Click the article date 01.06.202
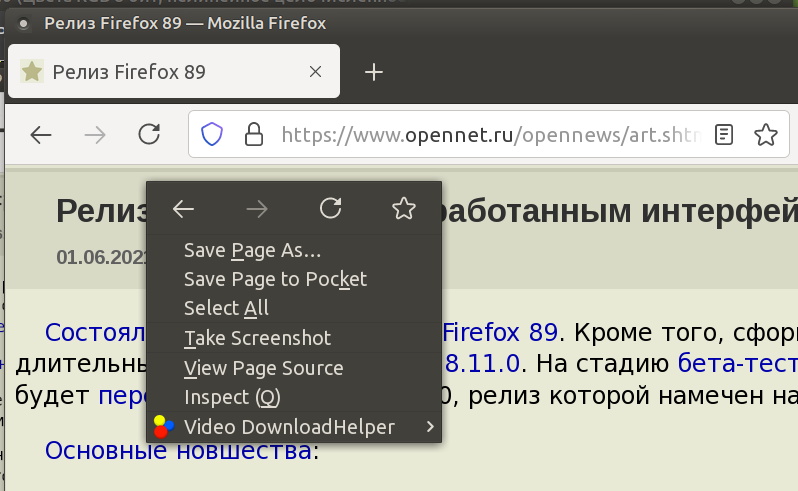Screen dimensions: 798x491 pyautogui.click(x=101, y=257)
